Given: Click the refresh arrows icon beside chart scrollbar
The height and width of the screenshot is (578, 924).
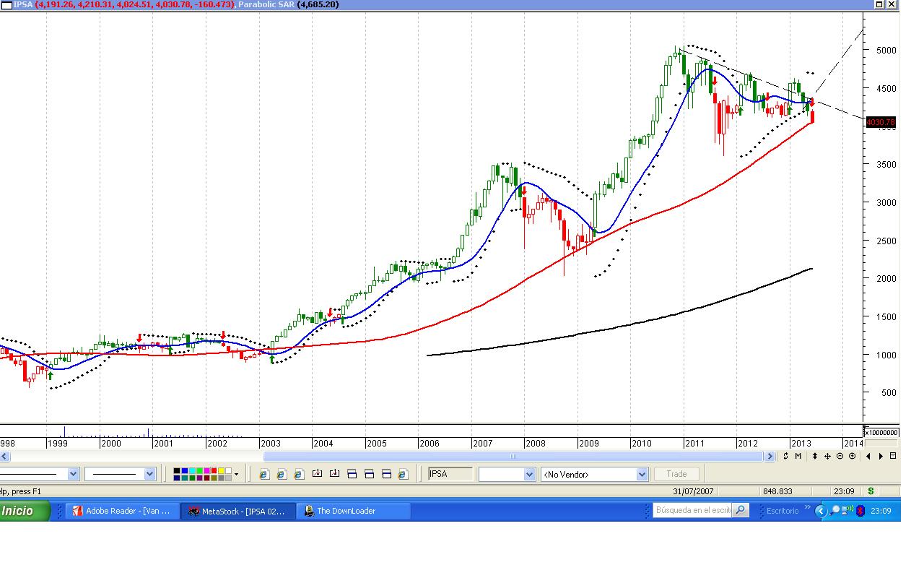Looking at the screenshot, I should 785,456.
